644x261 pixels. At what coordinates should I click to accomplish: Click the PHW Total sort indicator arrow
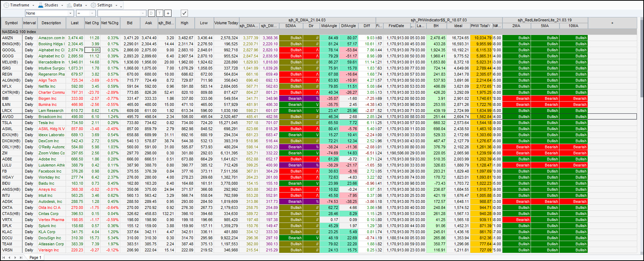490,26
